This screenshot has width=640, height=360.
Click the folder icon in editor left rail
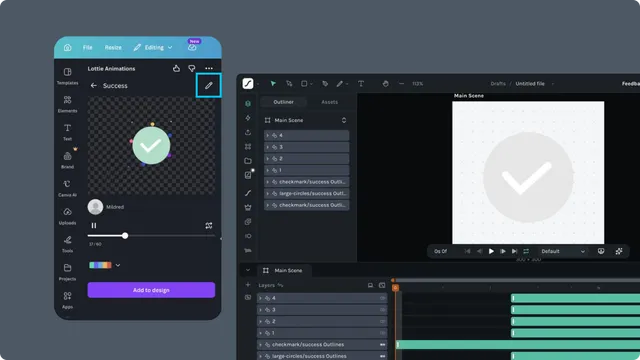[248, 161]
